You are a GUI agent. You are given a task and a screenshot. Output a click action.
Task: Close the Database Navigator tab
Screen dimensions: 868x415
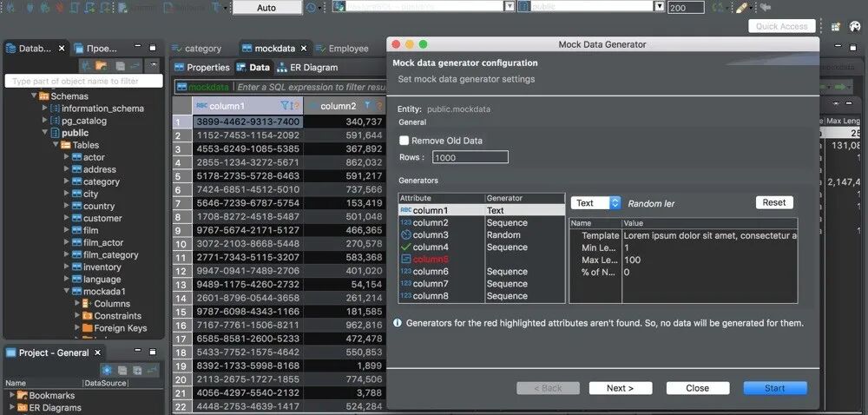pos(62,49)
